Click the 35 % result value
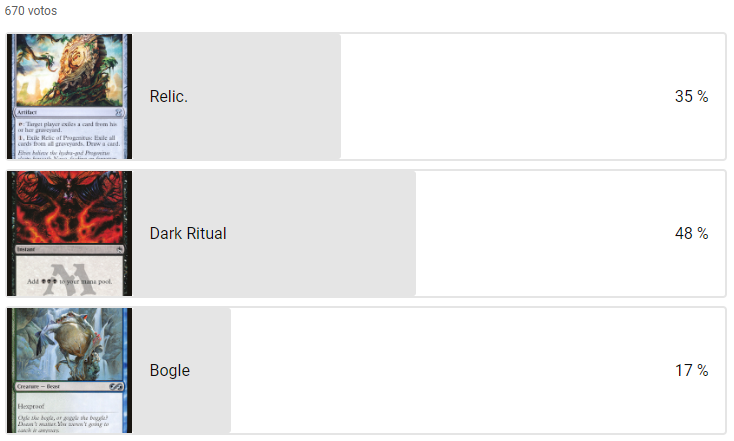Viewport: 734px width, 441px height. 691,96
